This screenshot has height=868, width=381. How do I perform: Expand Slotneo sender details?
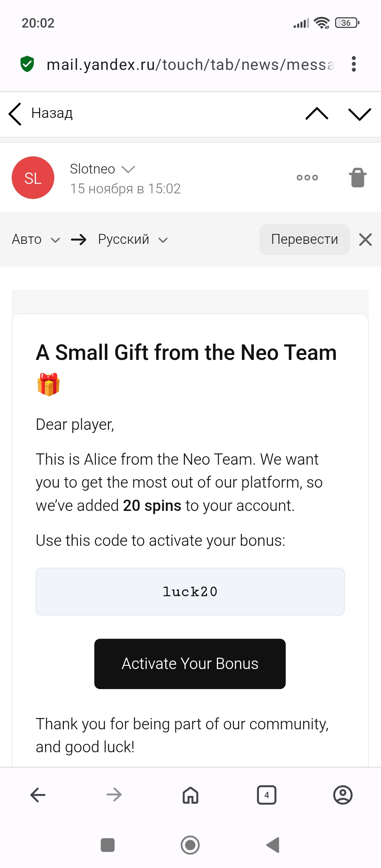coord(128,169)
